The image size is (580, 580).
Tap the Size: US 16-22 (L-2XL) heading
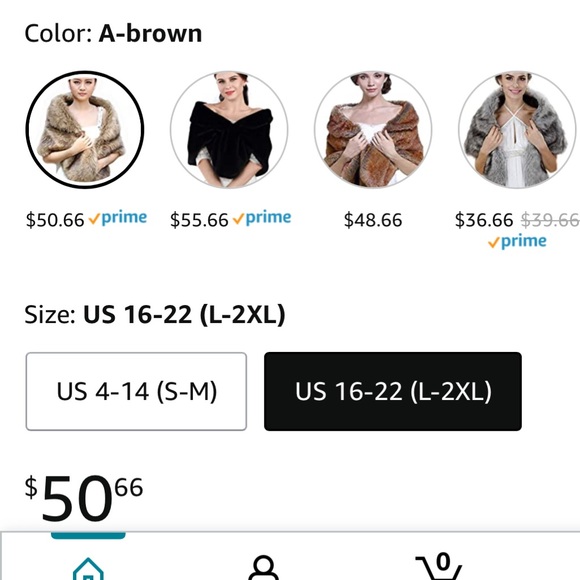click(x=155, y=315)
